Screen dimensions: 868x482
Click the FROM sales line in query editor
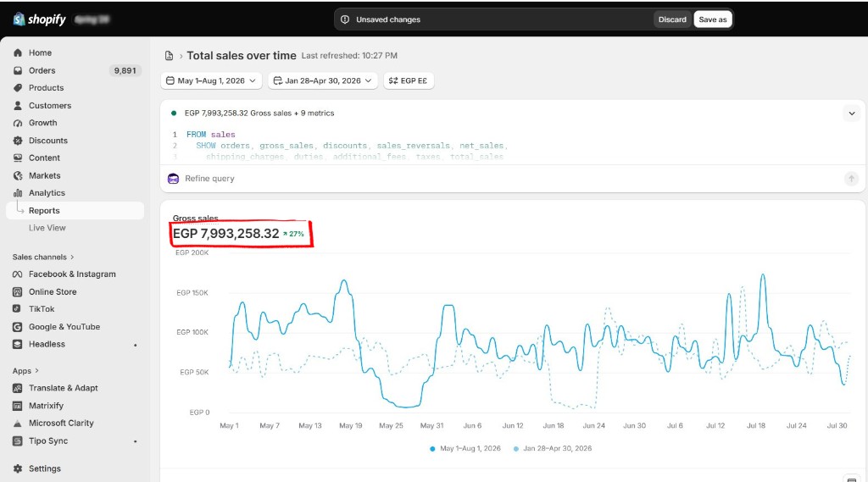pos(211,135)
